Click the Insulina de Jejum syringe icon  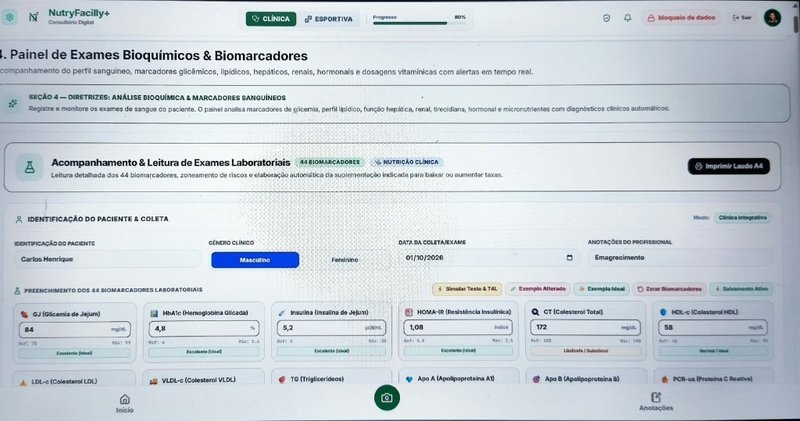pos(282,312)
